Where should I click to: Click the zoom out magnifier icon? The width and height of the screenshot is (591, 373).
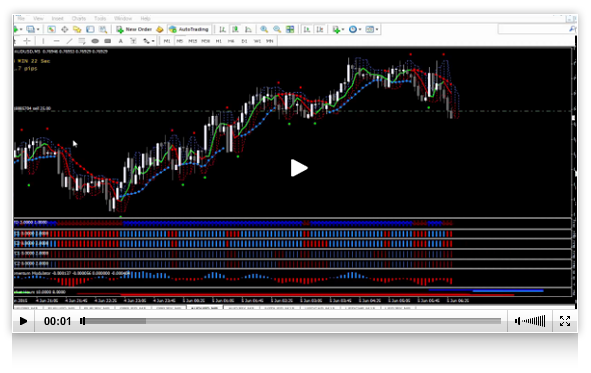277,29
